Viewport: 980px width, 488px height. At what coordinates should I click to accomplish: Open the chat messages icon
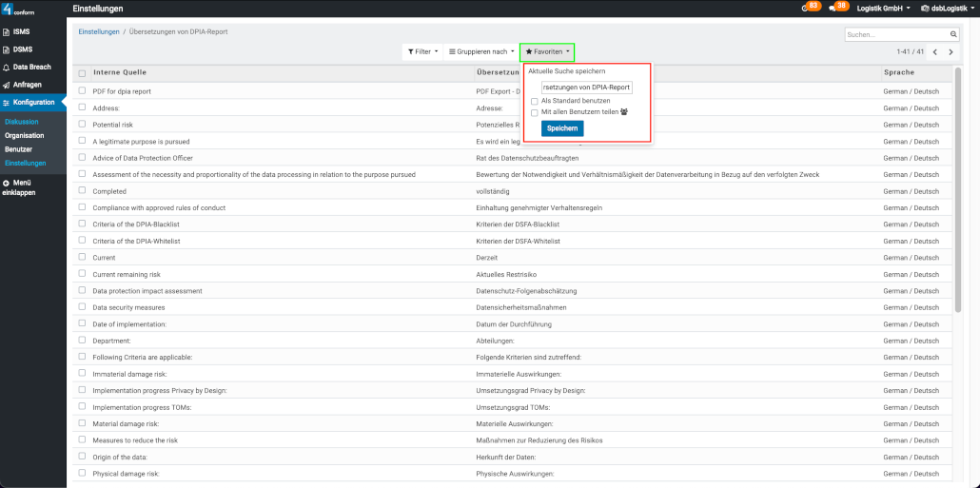coord(833,9)
